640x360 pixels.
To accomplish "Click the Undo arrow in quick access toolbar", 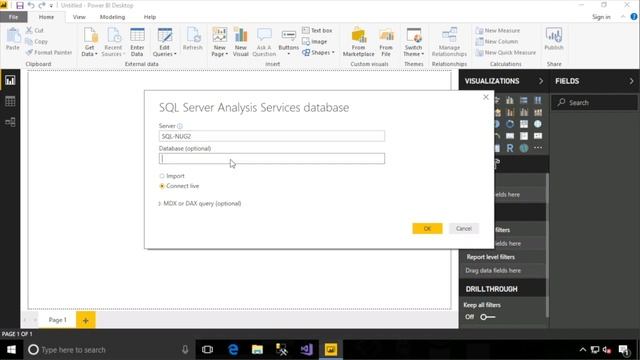I will tap(31, 5).
